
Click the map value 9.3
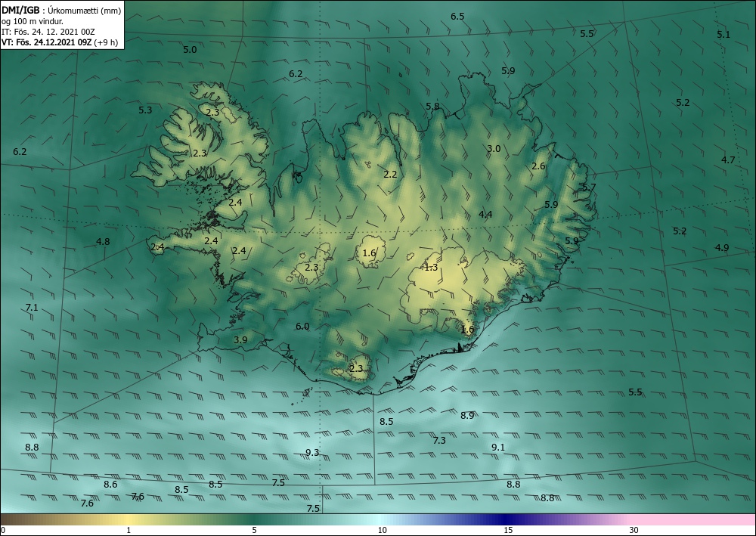click(x=312, y=452)
